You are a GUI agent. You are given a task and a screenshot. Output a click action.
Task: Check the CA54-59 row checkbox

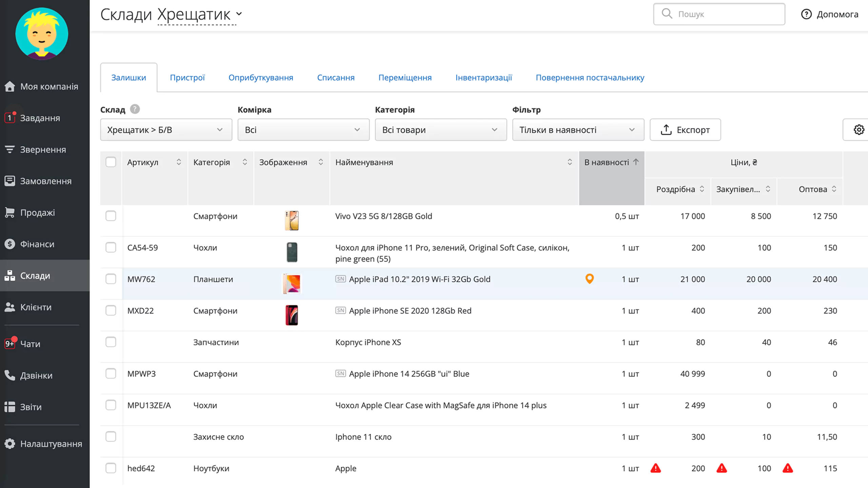click(111, 247)
